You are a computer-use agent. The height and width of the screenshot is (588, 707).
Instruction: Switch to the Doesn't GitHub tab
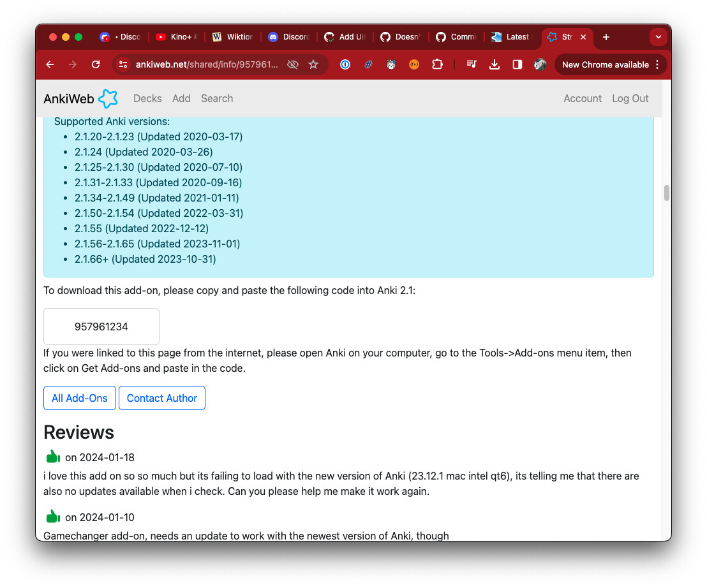click(401, 37)
